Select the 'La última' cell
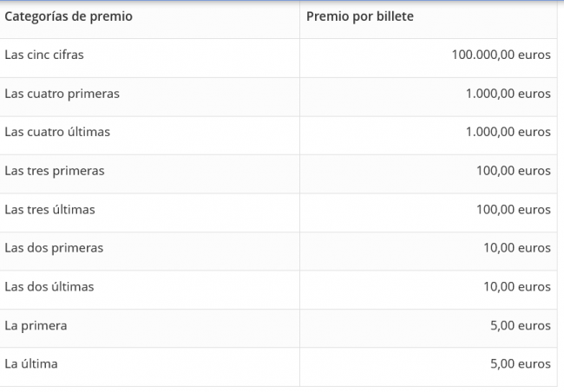 [31, 363]
